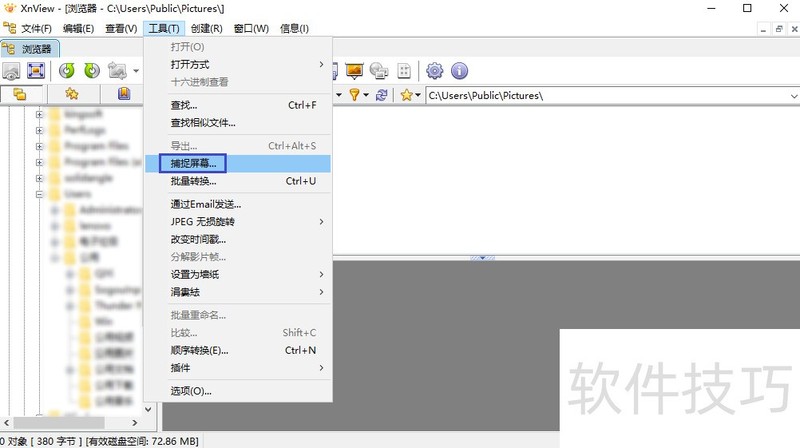Choose 通过Email发送... menu entry
This screenshot has height=448, width=800.
238,204
